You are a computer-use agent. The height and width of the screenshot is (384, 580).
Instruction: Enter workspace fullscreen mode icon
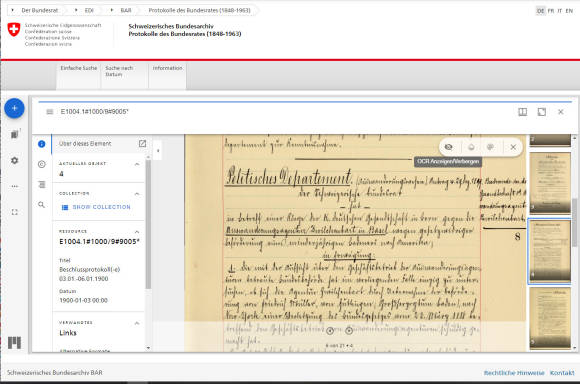[14, 212]
